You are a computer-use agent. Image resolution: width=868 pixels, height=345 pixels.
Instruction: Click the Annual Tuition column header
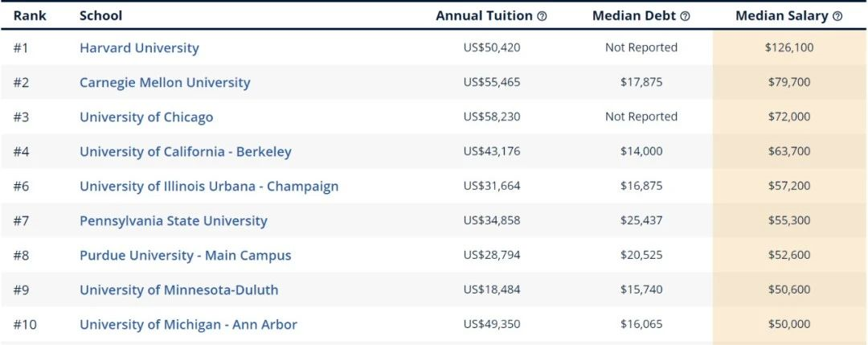pyautogui.click(x=485, y=16)
